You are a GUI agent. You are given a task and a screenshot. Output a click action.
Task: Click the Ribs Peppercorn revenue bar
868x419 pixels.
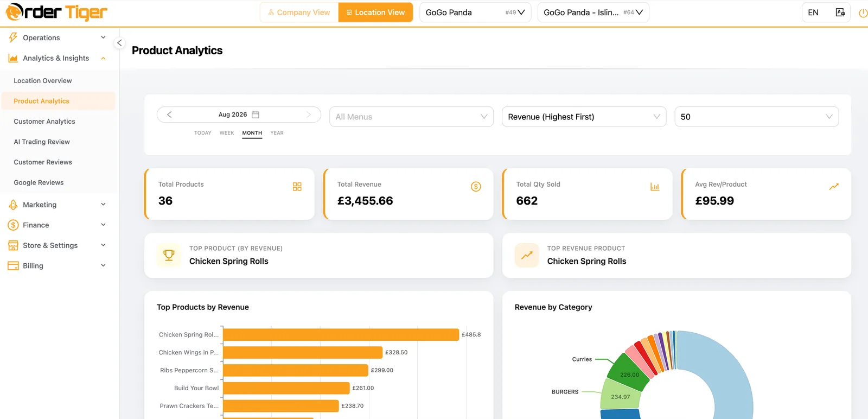[296, 370]
